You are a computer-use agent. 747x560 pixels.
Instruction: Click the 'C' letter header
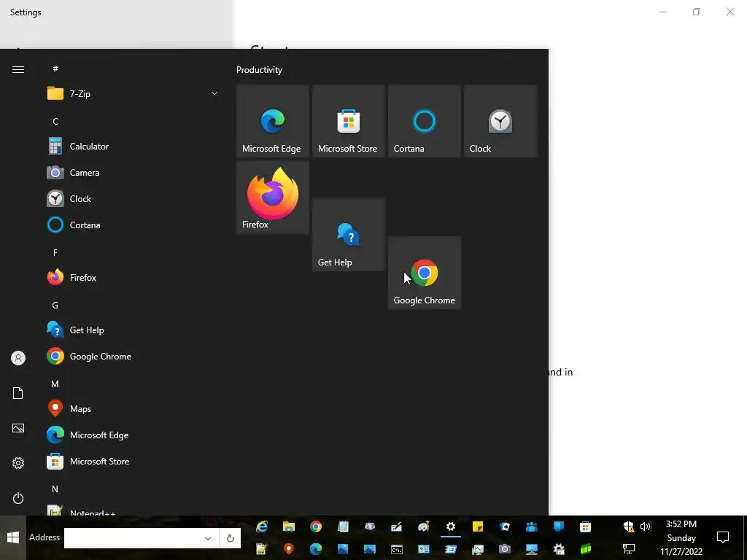pyautogui.click(x=55, y=122)
